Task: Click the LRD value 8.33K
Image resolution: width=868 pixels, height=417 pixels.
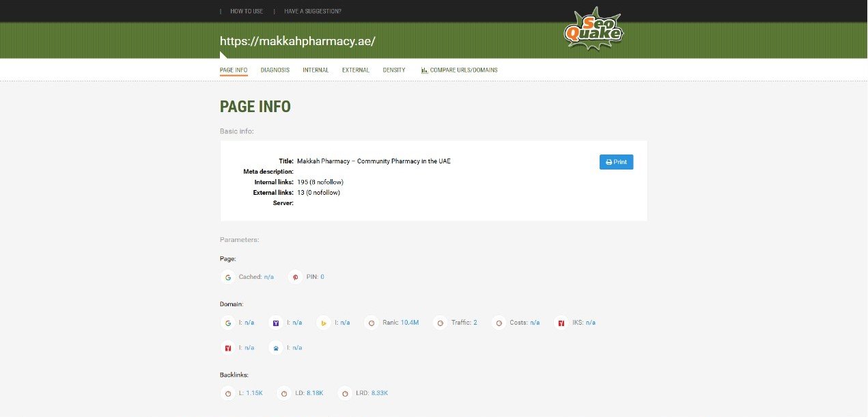Action: tap(380, 394)
